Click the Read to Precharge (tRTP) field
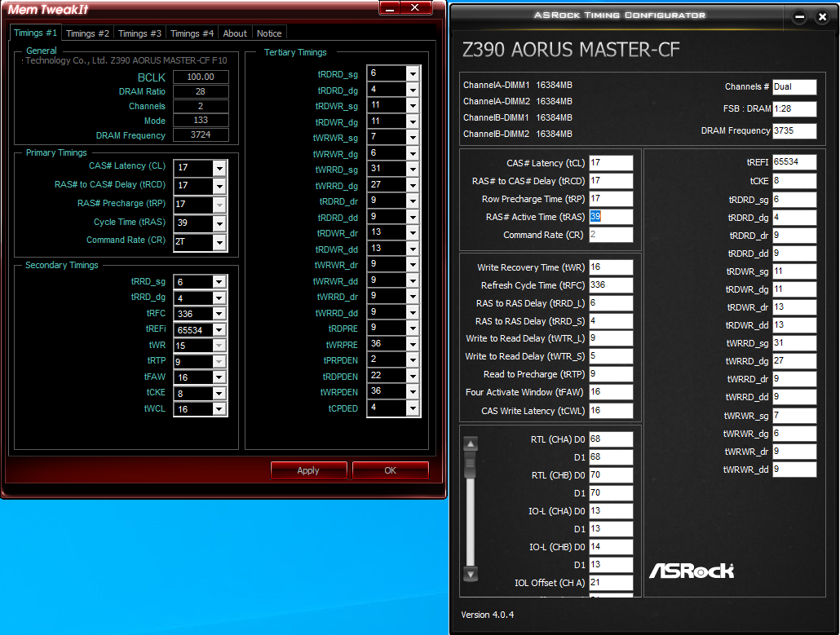The width and height of the screenshot is (840, 635). [612, 373]
